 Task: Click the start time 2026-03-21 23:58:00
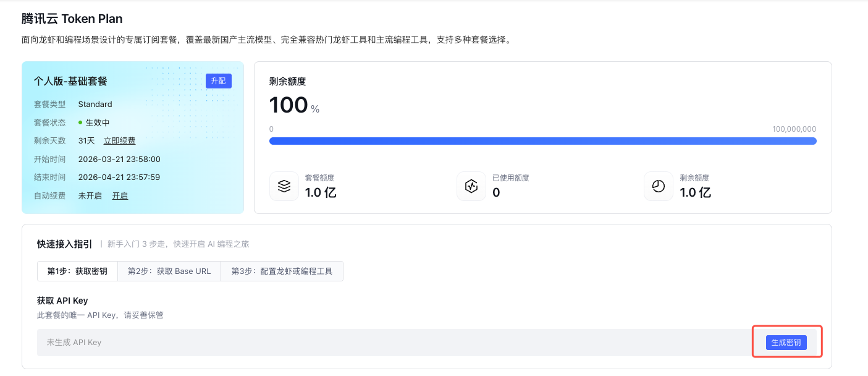point(119,160)
